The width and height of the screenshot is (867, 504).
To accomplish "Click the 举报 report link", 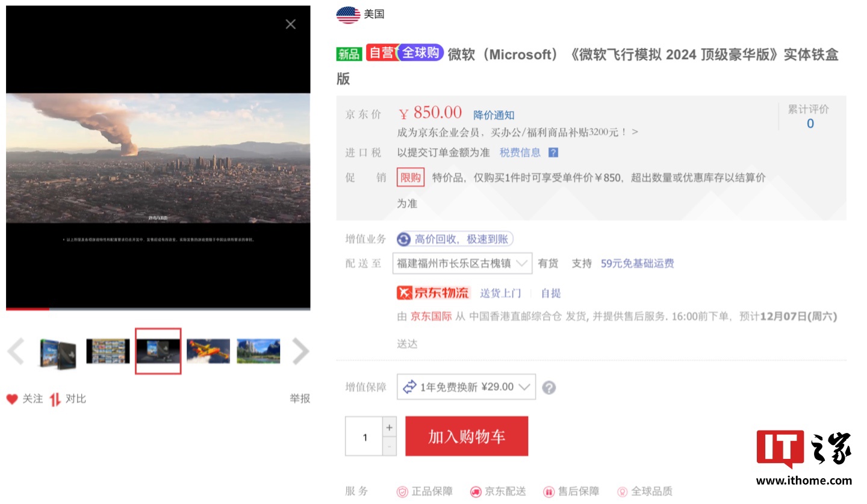I will (x=299, y=399).
